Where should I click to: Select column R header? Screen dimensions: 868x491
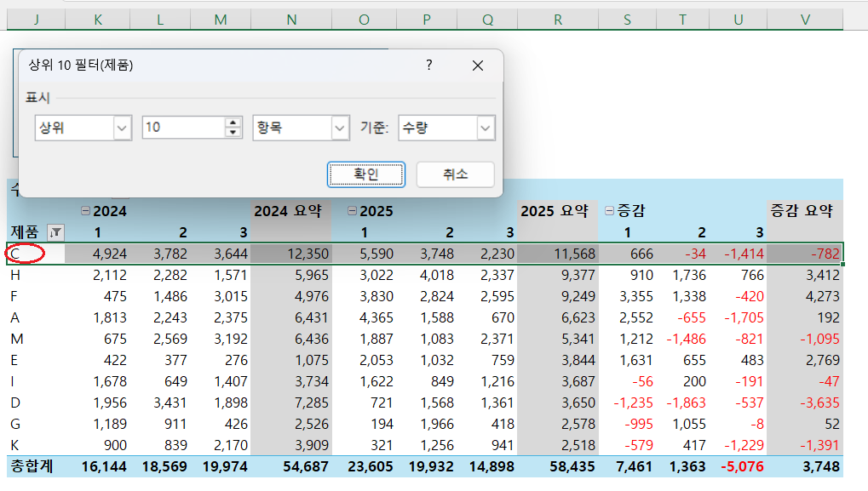pos(558,20)
